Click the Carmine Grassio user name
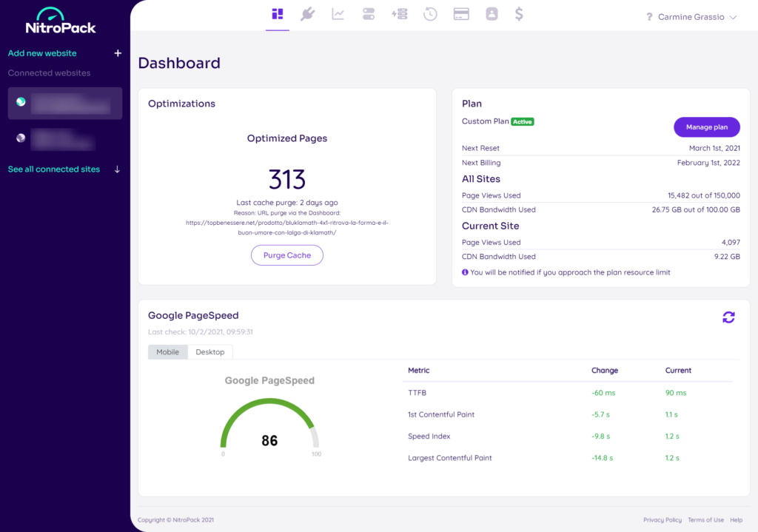 click(691, 17)
